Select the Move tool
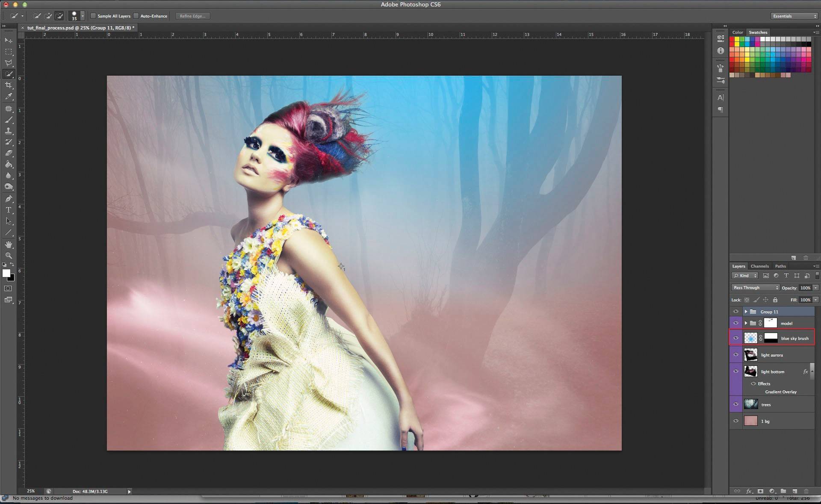 pos(9,40)
